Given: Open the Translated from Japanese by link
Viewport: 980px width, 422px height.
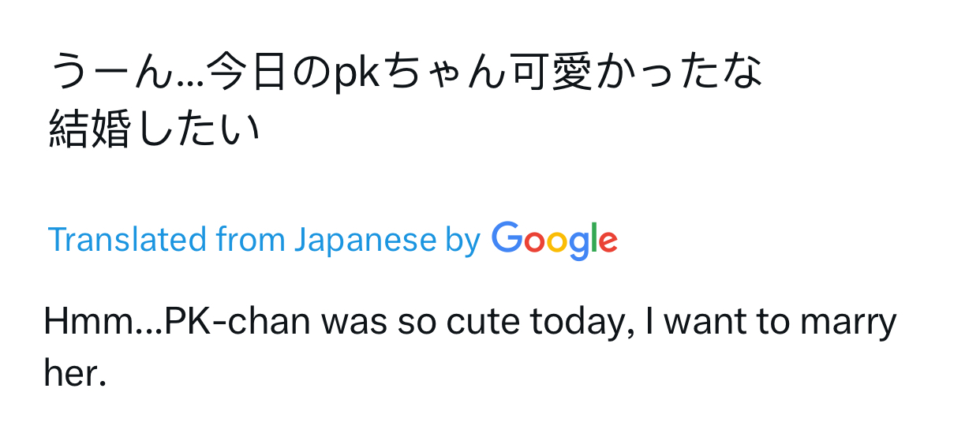Looking at the screenshot, I should pos(264,240).
